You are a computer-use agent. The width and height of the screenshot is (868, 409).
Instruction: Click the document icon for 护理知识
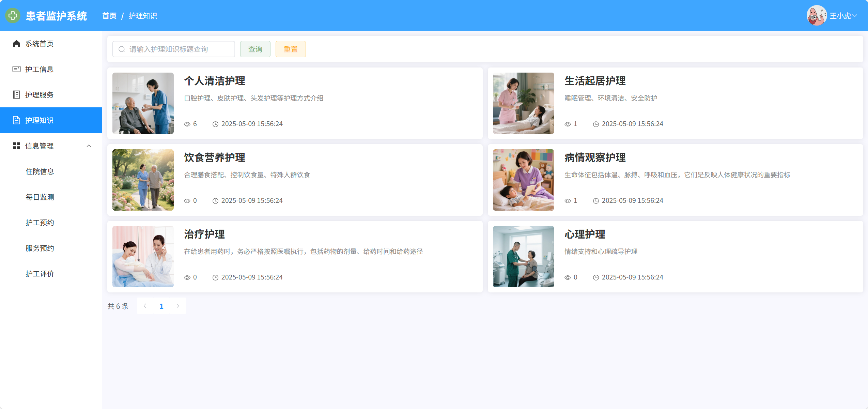coord(16,120)
